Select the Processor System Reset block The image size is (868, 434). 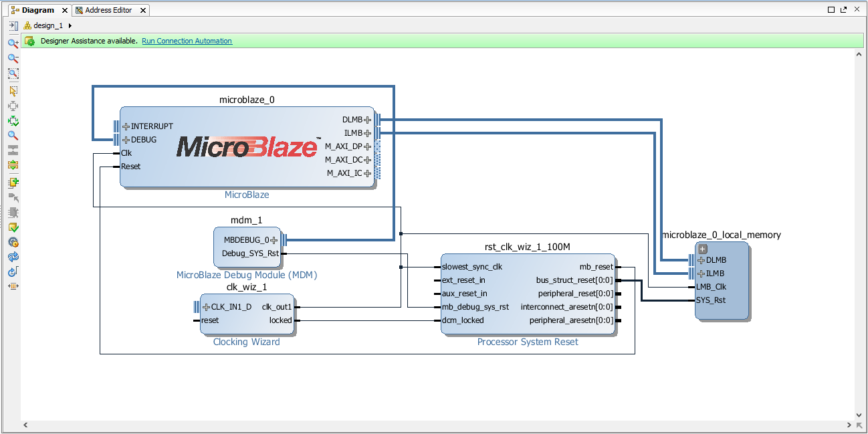[528, 294]
